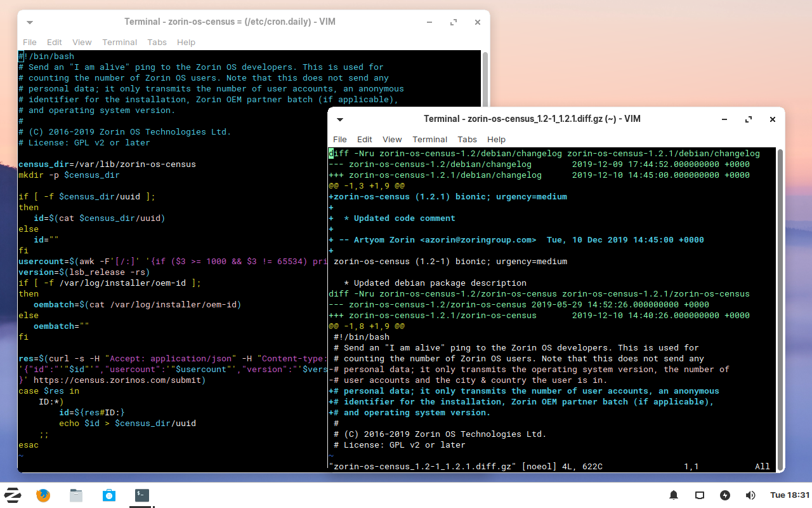Open Help menu in cron.daily terminal
812x508 pixels.
coord(186,42)
